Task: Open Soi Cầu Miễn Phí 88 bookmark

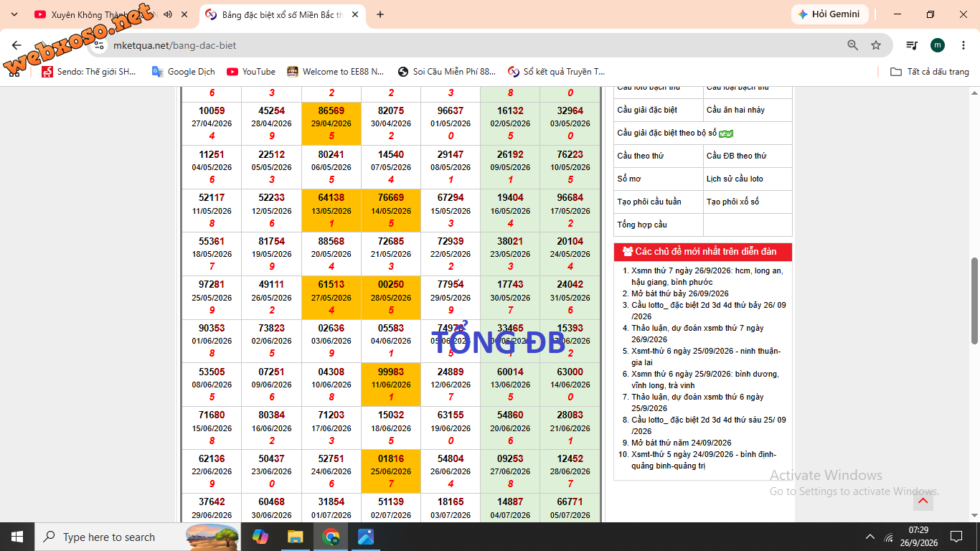Action: coord(446,72)
